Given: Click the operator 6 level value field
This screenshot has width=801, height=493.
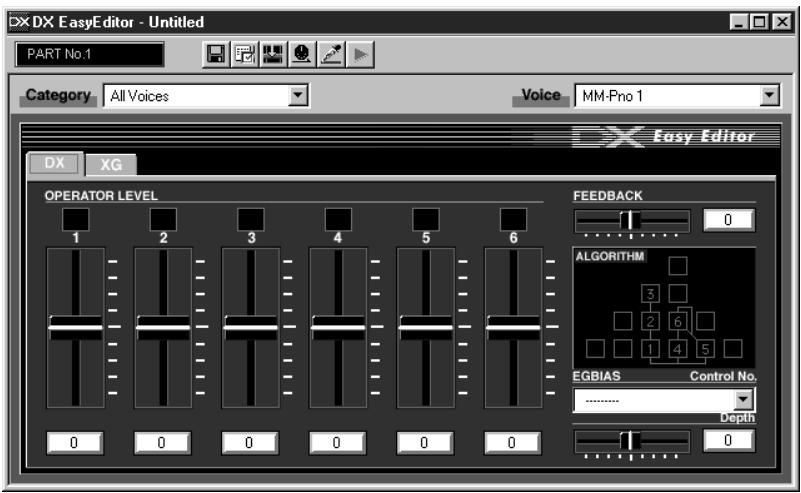Looking at the screenshot, I should coord(512,442).
